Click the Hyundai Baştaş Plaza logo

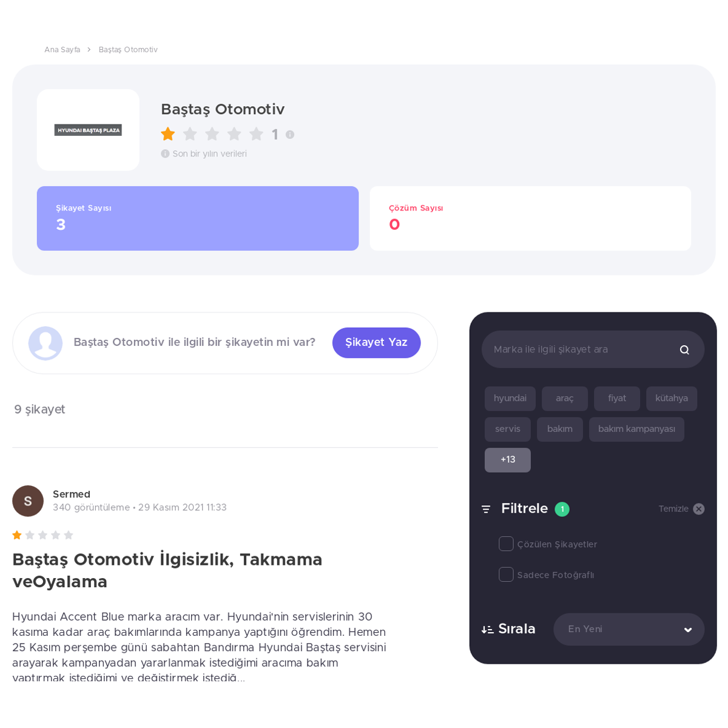tap(88, 130)
